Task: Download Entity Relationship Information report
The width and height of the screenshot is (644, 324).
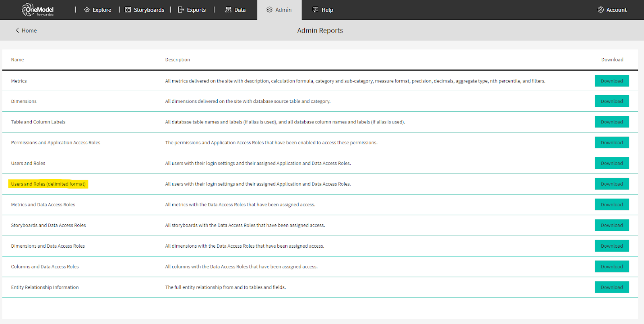Action: pyautogui.click(x=611, y=287)
